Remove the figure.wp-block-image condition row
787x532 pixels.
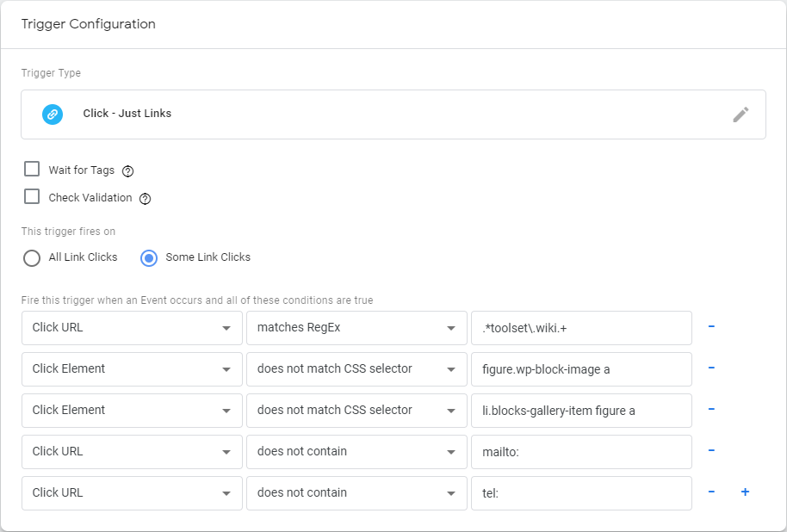point(711,368)
